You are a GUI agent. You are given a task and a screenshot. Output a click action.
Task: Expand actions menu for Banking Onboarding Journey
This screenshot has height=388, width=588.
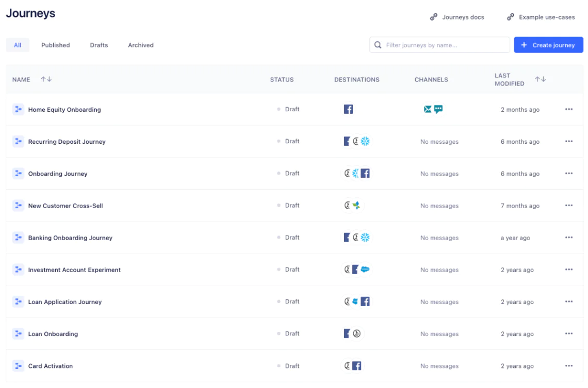tap(569, 238)
